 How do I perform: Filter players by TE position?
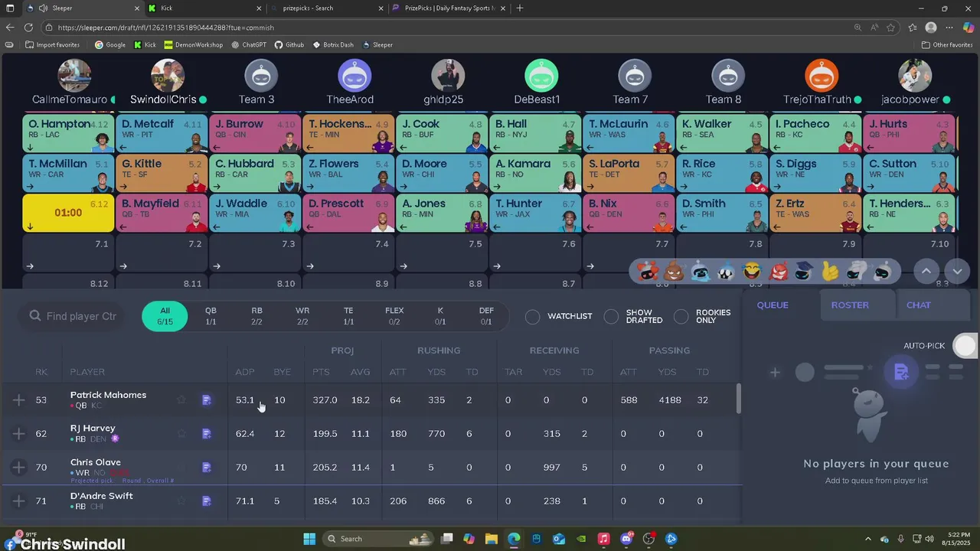click(x=348, y=316)
